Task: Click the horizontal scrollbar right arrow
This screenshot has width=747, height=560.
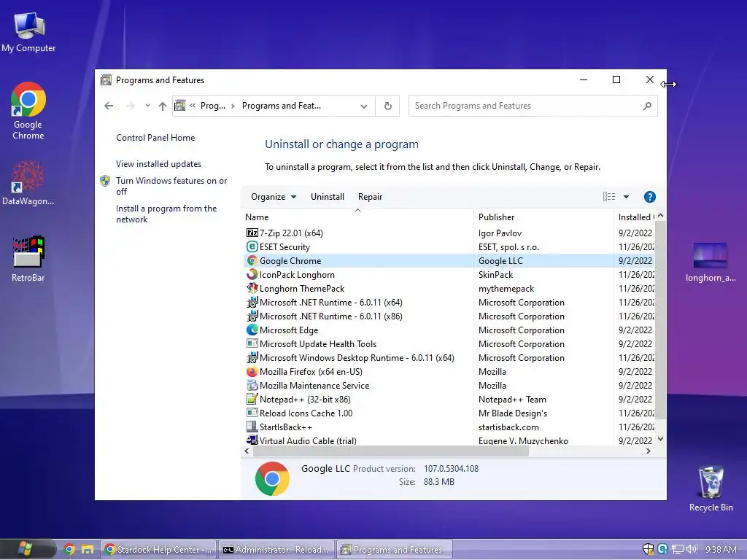Action: click(x=648, y=451)
